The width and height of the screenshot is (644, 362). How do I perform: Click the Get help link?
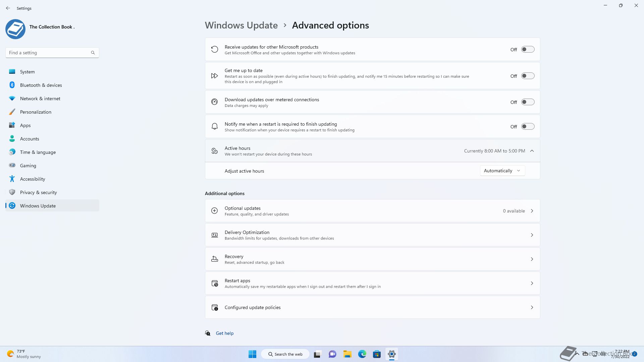(224, 333)
